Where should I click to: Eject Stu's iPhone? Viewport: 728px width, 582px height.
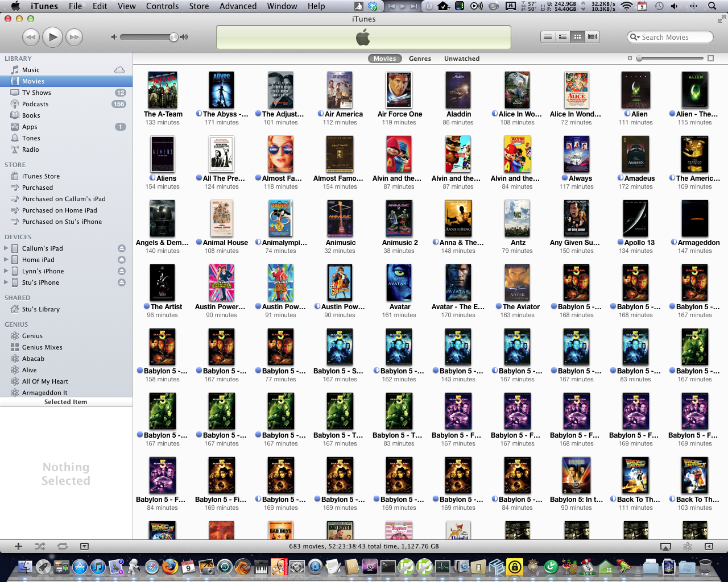122,282
